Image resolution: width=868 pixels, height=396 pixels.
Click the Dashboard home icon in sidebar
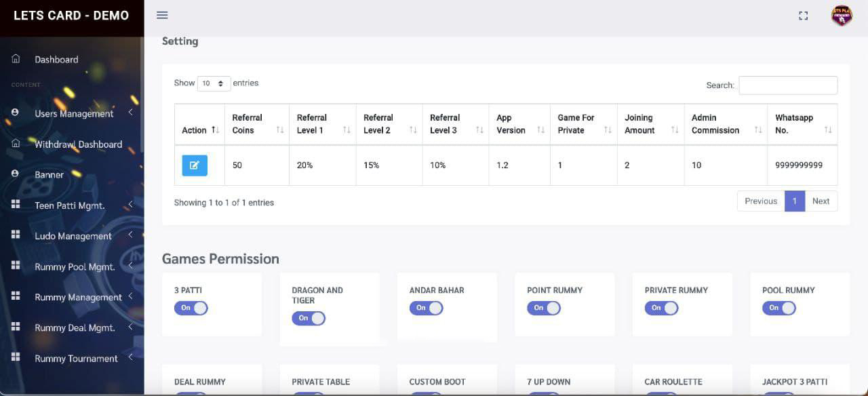pyautogui.click(x=16, y=59)
